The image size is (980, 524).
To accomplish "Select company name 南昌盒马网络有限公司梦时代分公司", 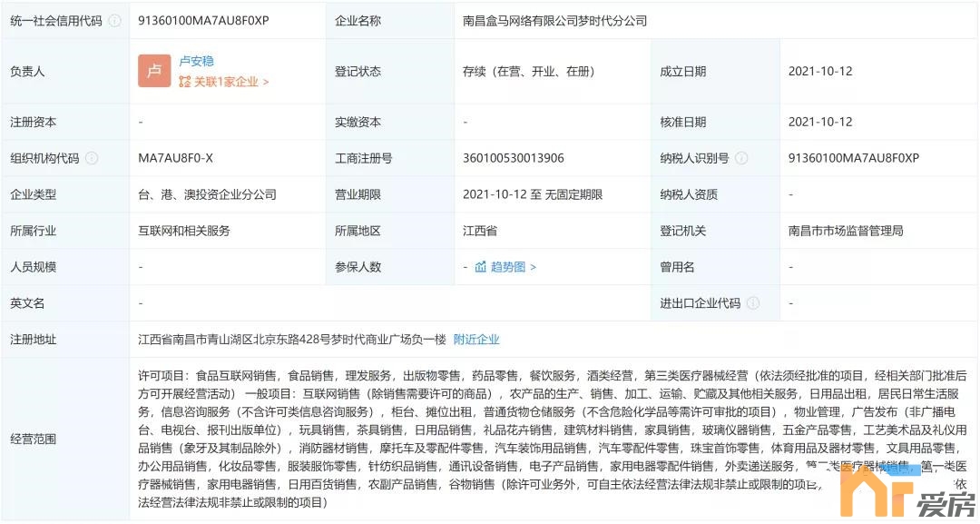I will pos(554,21).
